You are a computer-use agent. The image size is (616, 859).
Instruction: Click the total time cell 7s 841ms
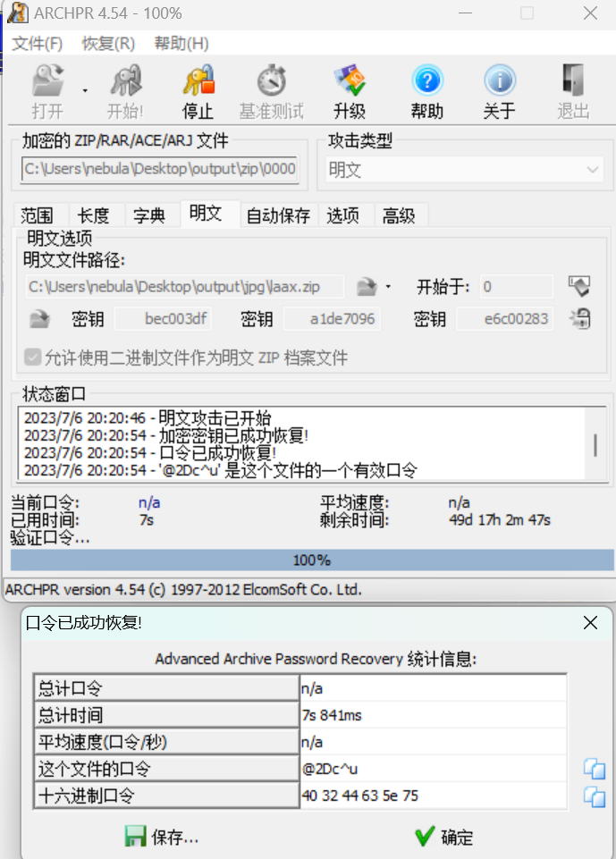433,715
